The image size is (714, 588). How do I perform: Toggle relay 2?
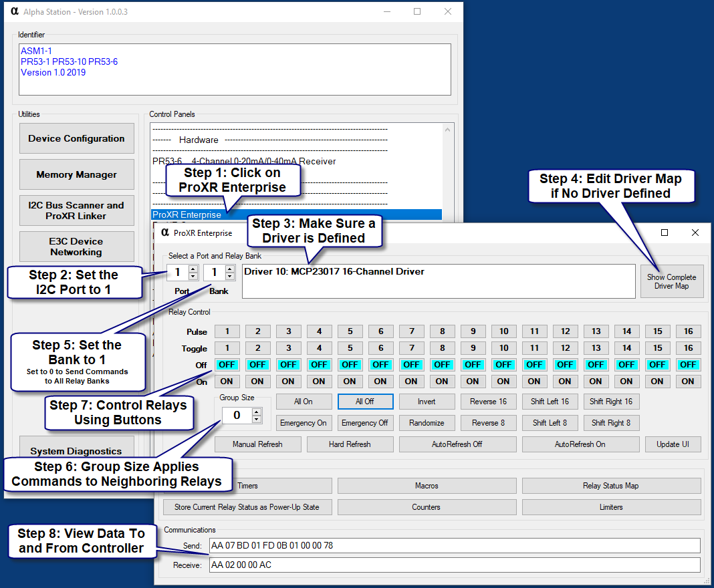point(258,348)
